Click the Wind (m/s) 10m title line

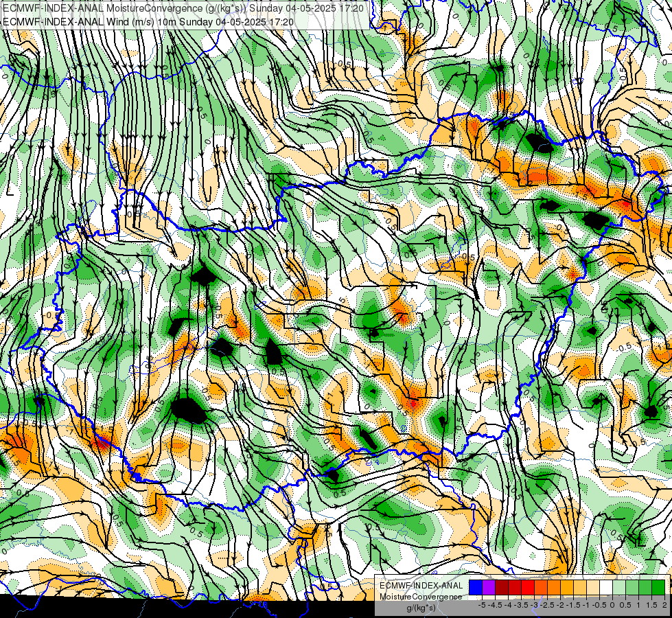pos(148,21)
